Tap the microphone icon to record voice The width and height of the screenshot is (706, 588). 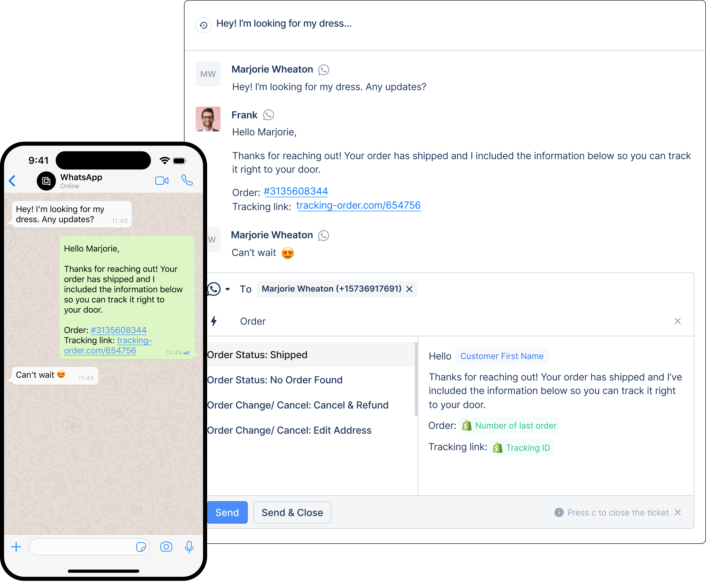tap(189, 547)
